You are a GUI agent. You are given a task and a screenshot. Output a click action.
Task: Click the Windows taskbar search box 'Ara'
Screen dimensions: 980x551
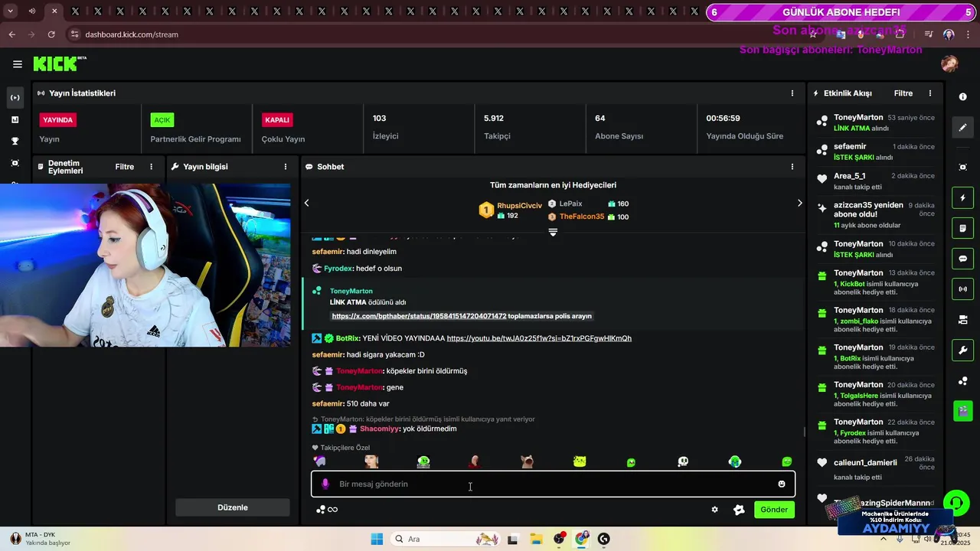(446, 539)
